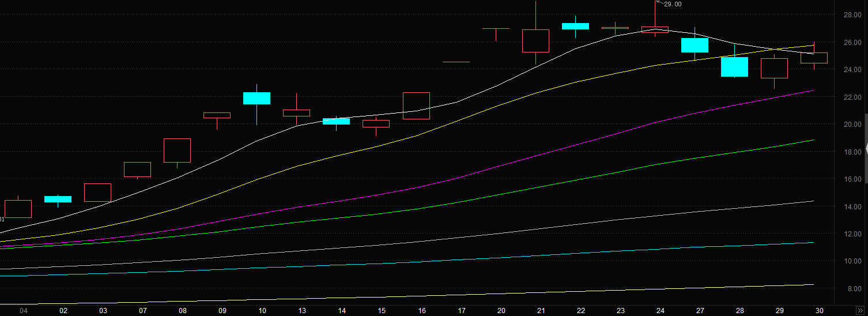The width and height of the screenshot is (868, 316).
Task: Click the 24 date label on time axis
Action: click(661, 311)
